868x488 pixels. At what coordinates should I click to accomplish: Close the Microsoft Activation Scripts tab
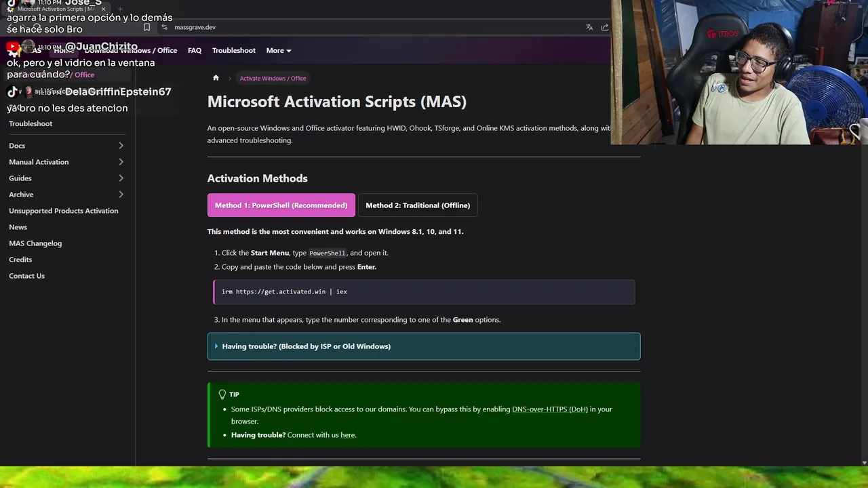point(103,9)
